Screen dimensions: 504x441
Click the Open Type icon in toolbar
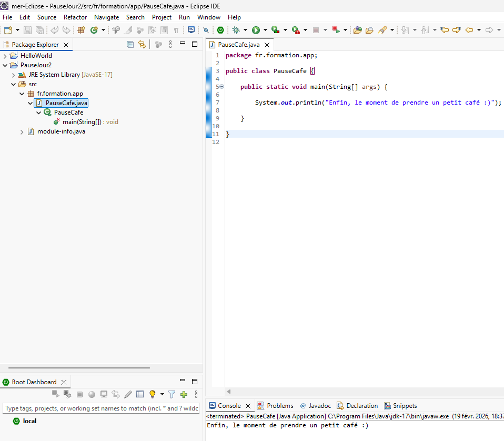tap(358, 30)
